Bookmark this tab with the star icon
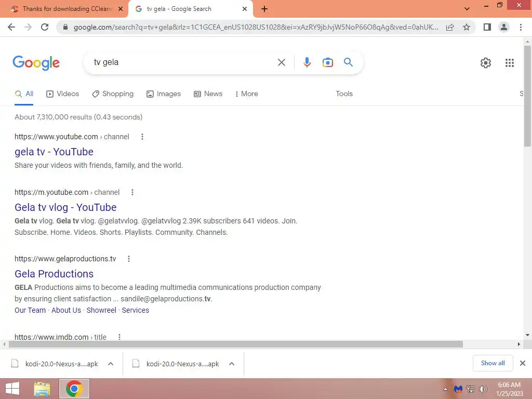The height and width of the screenshot is (399, 532). (x=467, y=27)
